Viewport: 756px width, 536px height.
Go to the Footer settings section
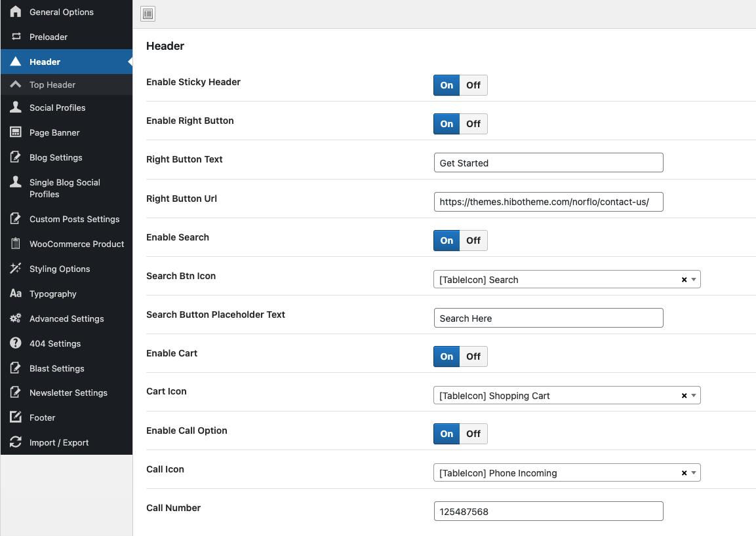click(x=42, y=417)
